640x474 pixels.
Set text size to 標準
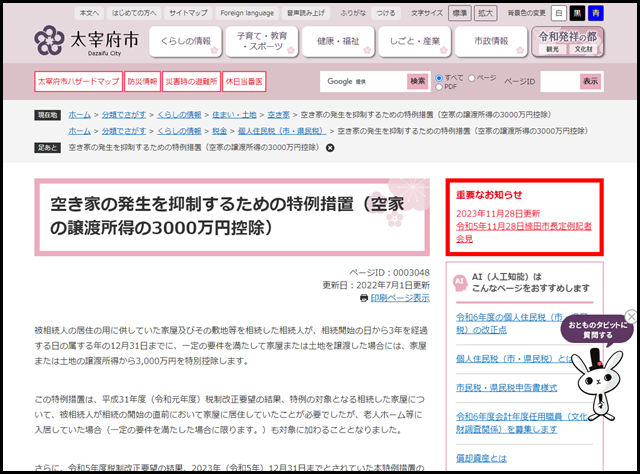point(460,13)
